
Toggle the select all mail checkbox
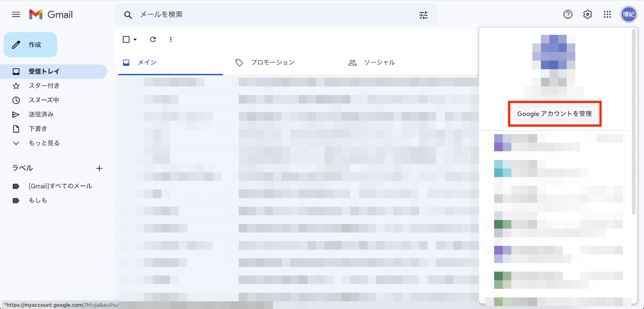tap(126, 40)
